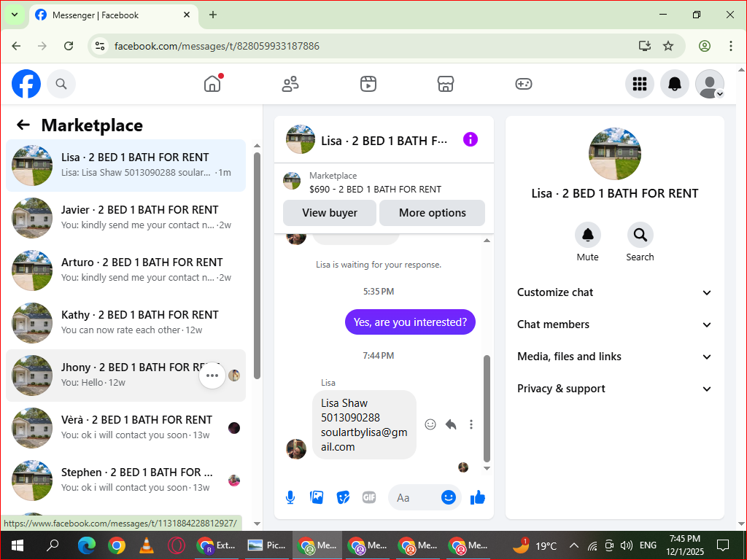Viewport: 747px width, 560px height.
Task: Open the Windows Start menu
Action: (x=18, y=545)
